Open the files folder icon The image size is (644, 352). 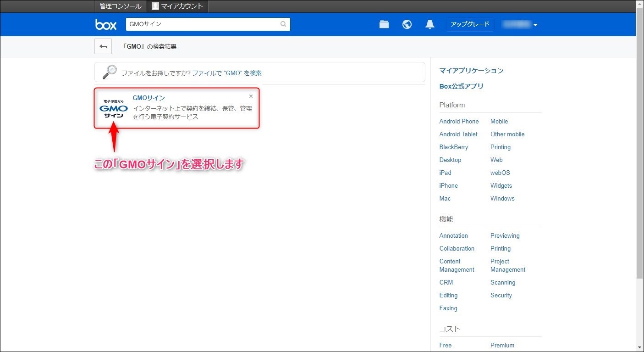(x=384, y=24)
